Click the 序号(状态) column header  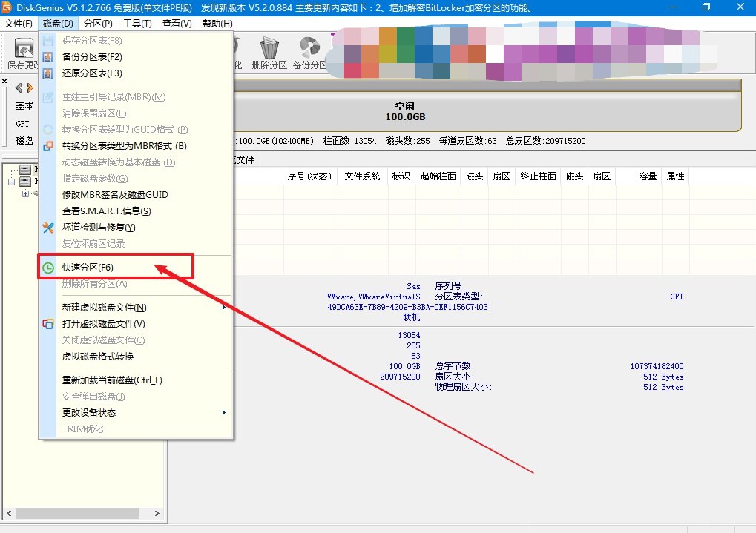310,176
